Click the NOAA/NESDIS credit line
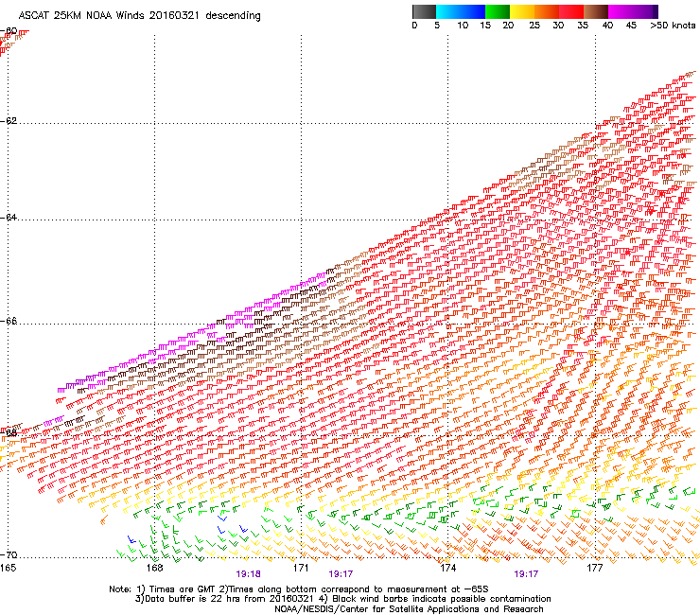700x615 pixels. coord(409,609)
